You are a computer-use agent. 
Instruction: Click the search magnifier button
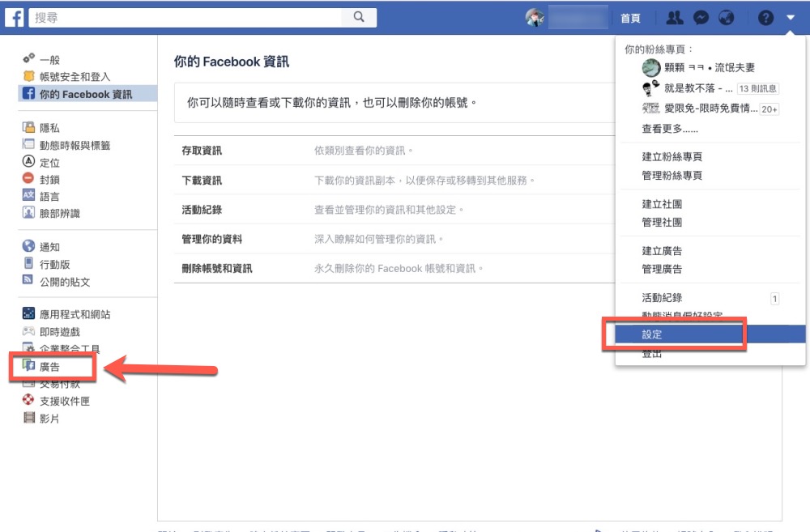[359, 17]
